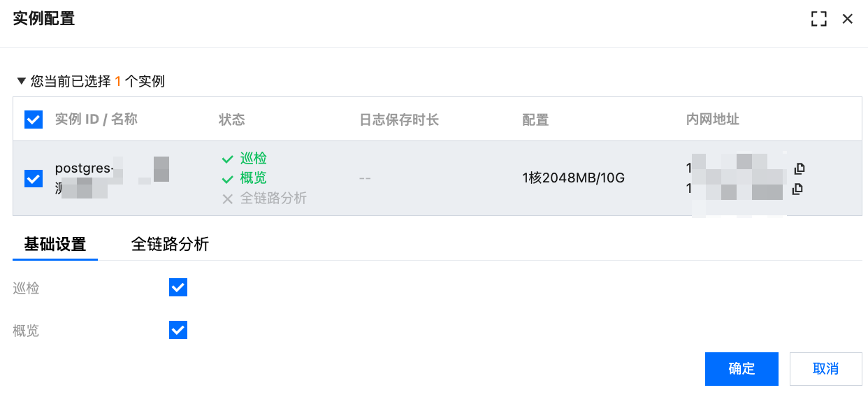Click the 1核2048MB/10G configuration cell
This screenshot has height=397, width=868.
573,178
